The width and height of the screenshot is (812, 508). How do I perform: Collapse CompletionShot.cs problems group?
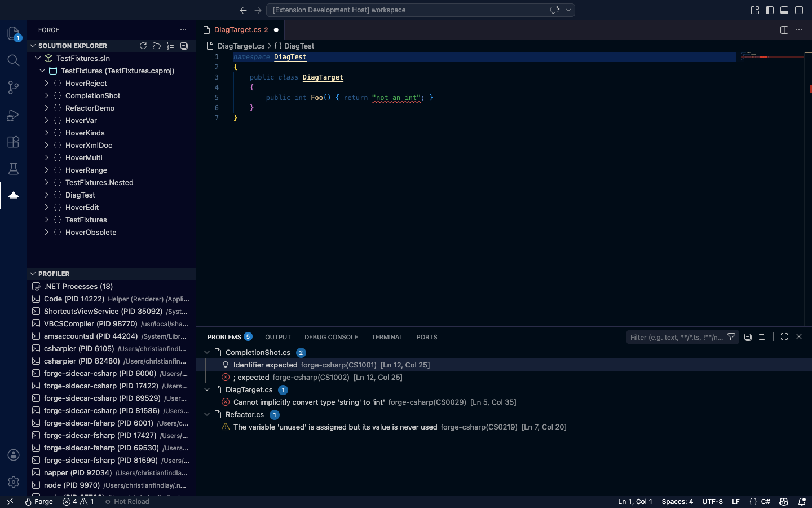point(207,352)
